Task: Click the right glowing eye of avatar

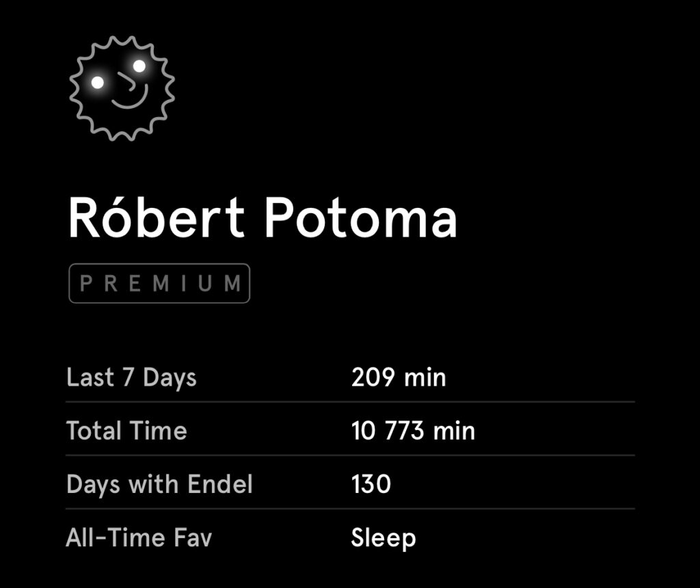Action: [x=139, y=66]
